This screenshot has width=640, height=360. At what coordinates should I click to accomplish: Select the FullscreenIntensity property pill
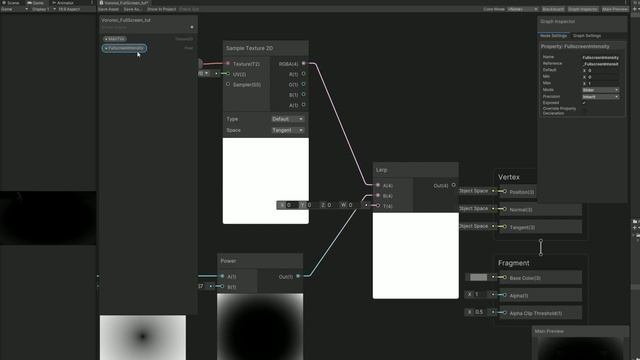[124, 48]
